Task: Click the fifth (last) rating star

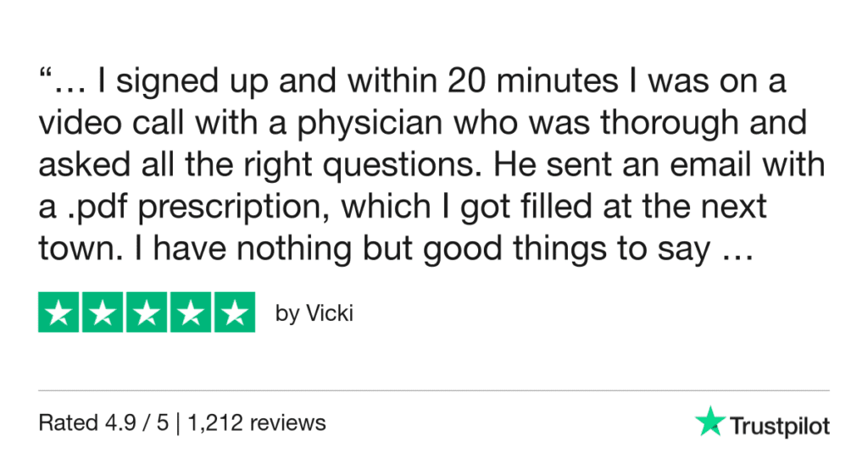Action: pos(235,313)
